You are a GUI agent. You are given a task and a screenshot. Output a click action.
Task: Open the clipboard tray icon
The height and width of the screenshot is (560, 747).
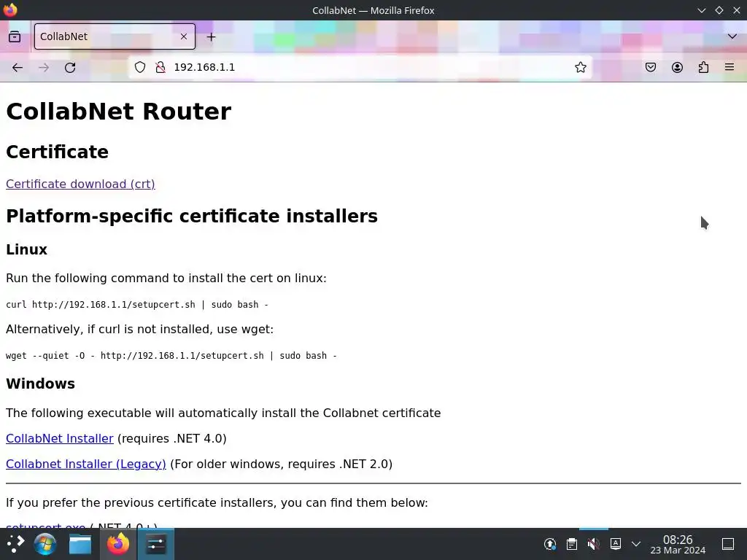click(x=572, y=544)
